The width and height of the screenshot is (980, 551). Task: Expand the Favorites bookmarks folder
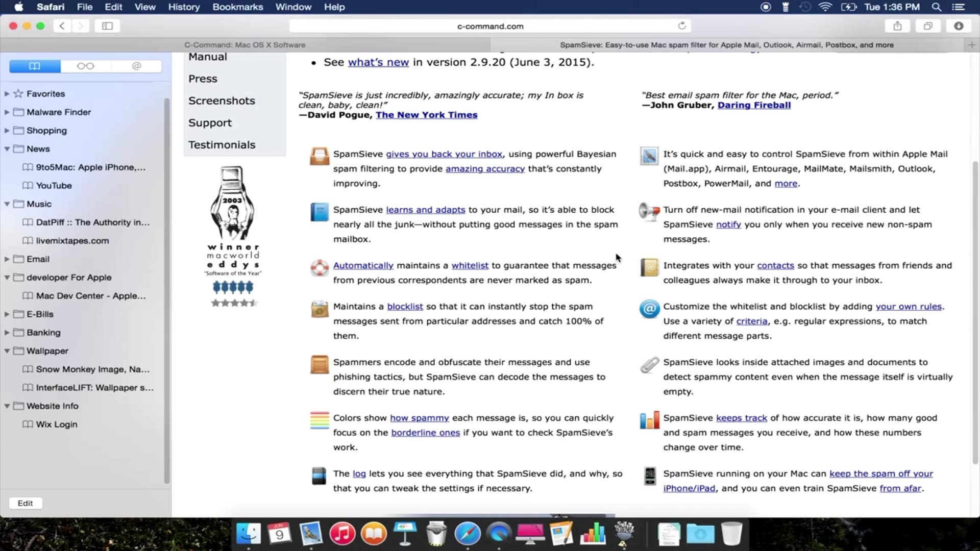[x=7, y=94]
